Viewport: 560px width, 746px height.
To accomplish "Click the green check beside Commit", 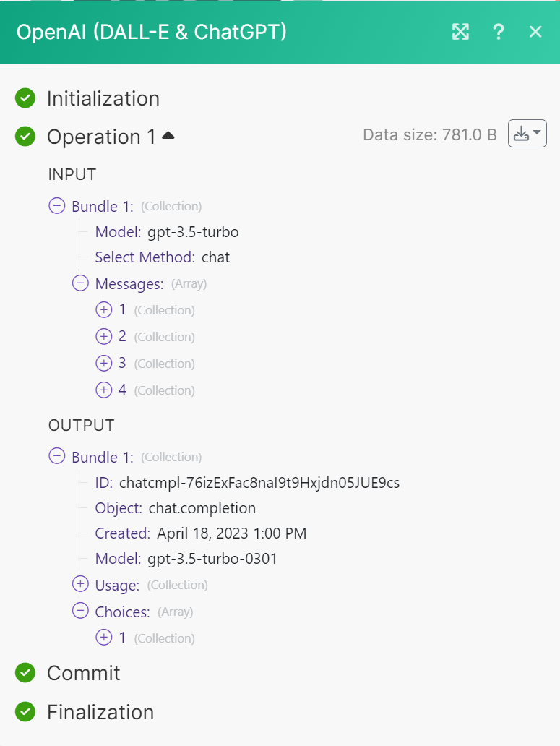I will pos(25,673).
